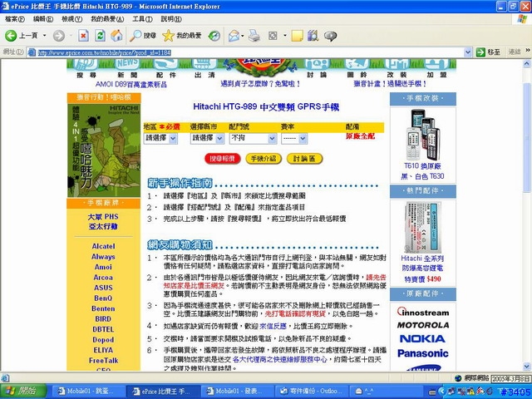This screenshot has height=399, width=532.
Task: Go to the Home page icon
Action: pos(116,36)
